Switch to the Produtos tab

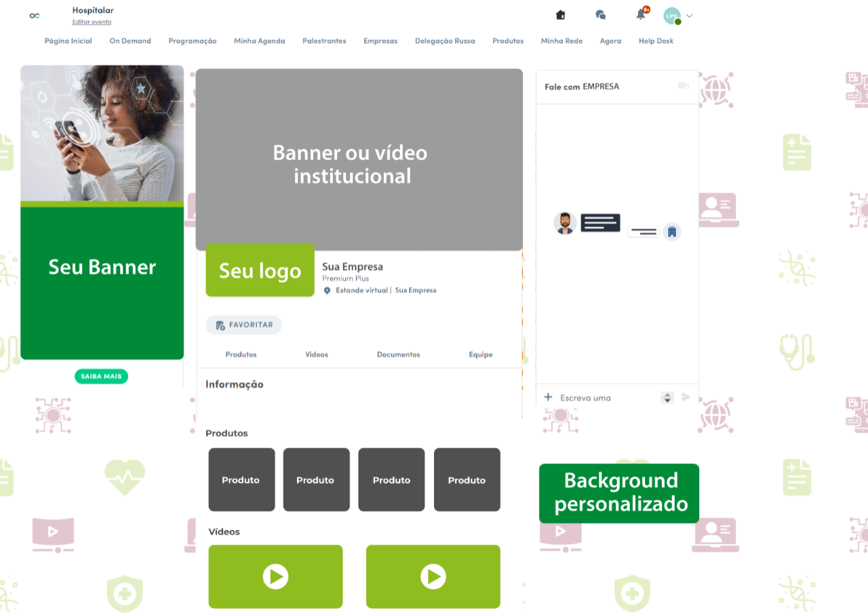[x=241, y=354]
